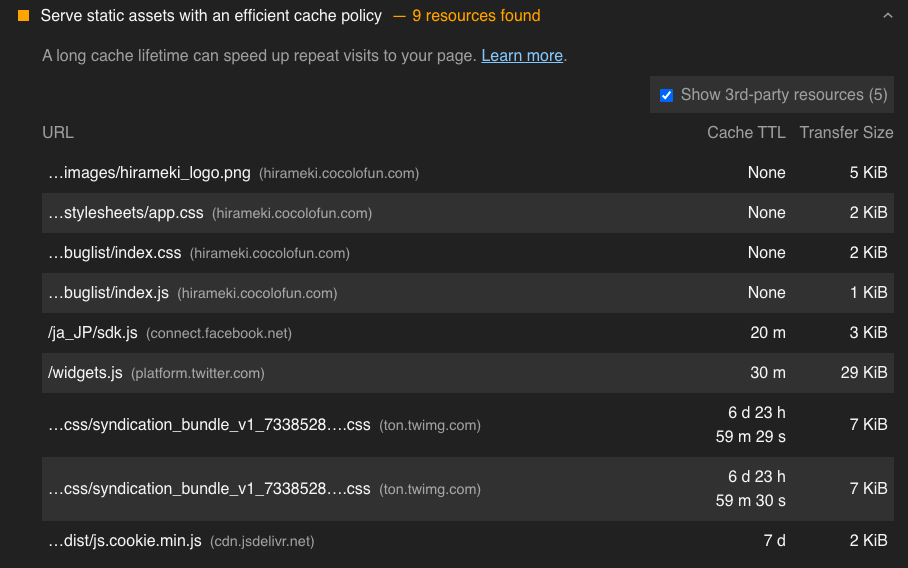Viewport: 908px width, 568px height.
Task: Click the orange square audit status icon
Action: pyautogui.click(x=24, y=16)
